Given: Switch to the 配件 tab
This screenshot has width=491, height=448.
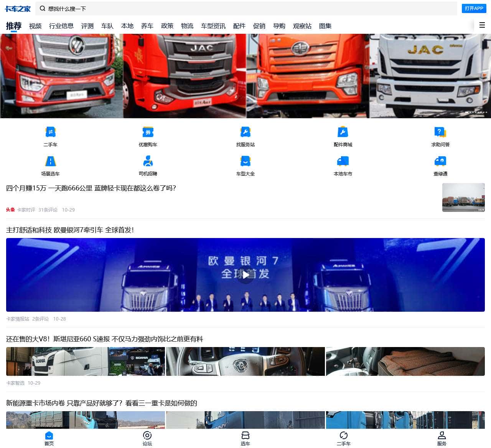Looking at the screenshot, I should (239, 26).
